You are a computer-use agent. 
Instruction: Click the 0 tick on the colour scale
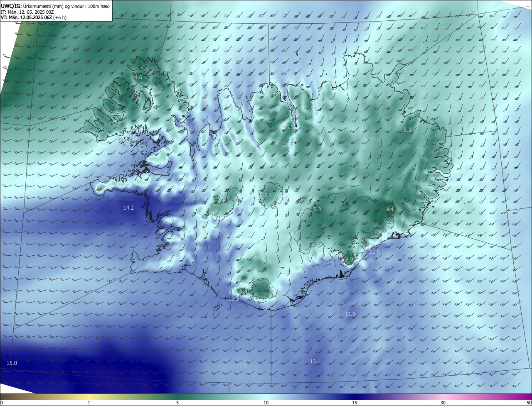click(x=2, y=403)
